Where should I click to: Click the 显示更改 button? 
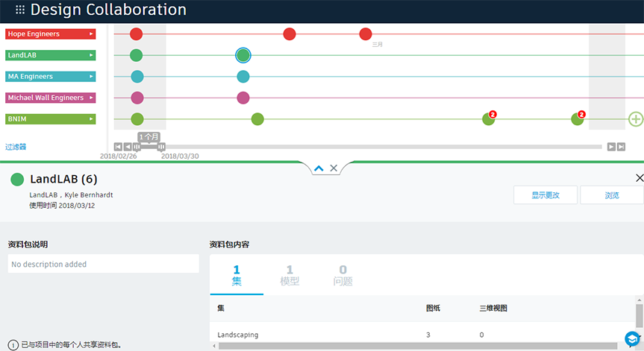pyautogui.click(x=545, y=195)
